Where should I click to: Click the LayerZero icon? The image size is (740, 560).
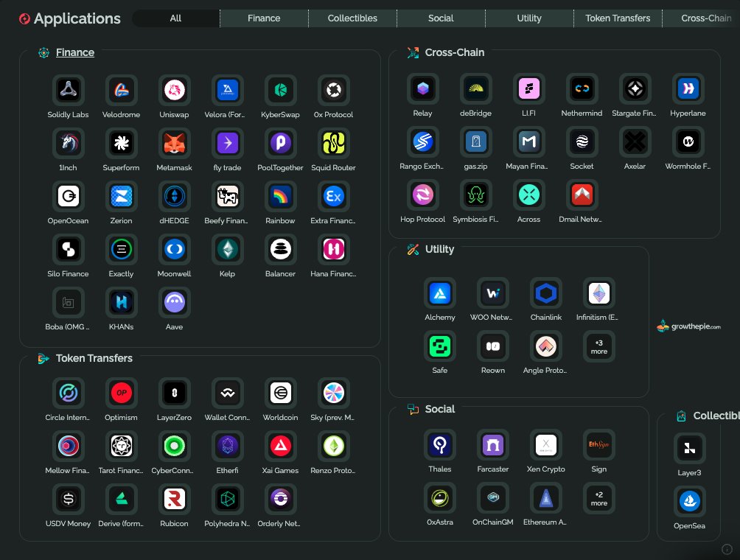(174, 393)
